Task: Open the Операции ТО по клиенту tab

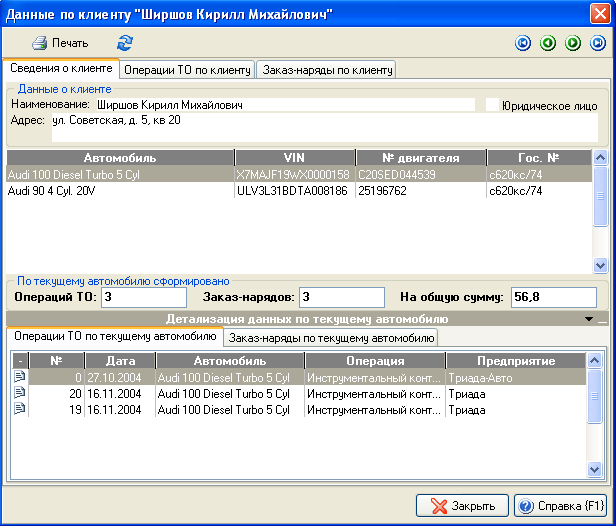Action: click(x=187, y=69)
